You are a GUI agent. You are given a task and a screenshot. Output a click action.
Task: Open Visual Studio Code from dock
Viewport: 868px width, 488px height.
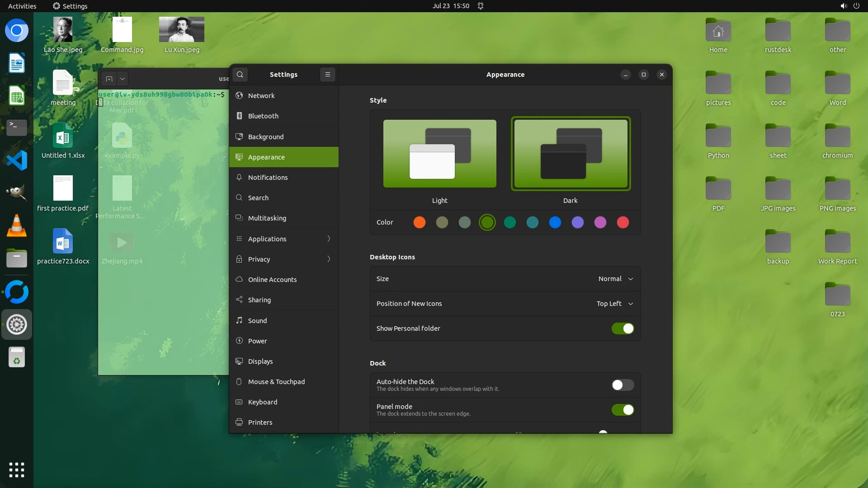point(17,160)
